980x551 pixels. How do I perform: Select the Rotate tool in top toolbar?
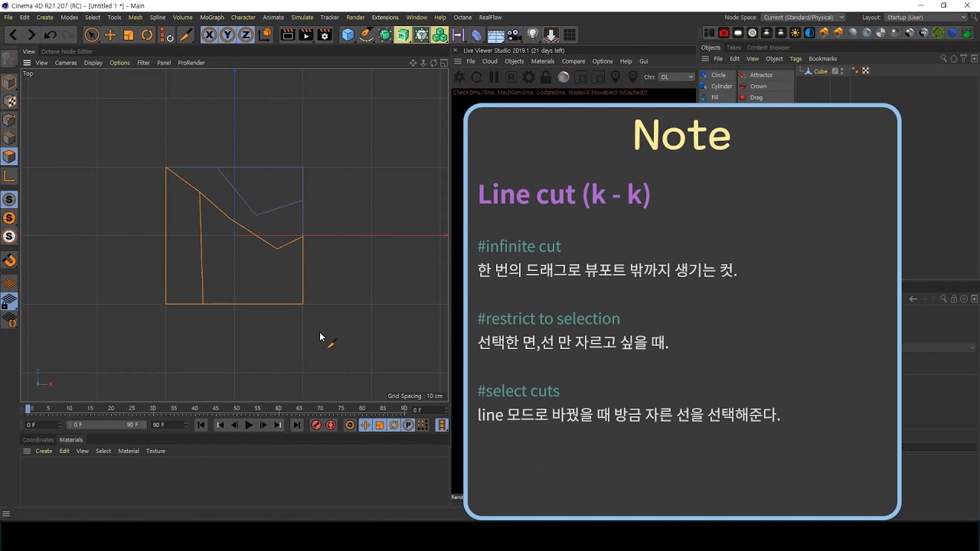[x=147, y=34]
